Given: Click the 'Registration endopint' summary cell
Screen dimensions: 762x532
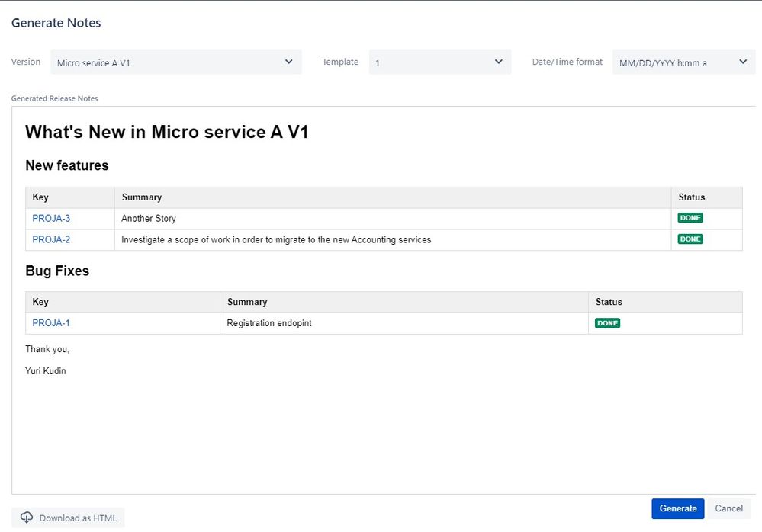Looking at the screenshot, I should (x=404, y=323).
